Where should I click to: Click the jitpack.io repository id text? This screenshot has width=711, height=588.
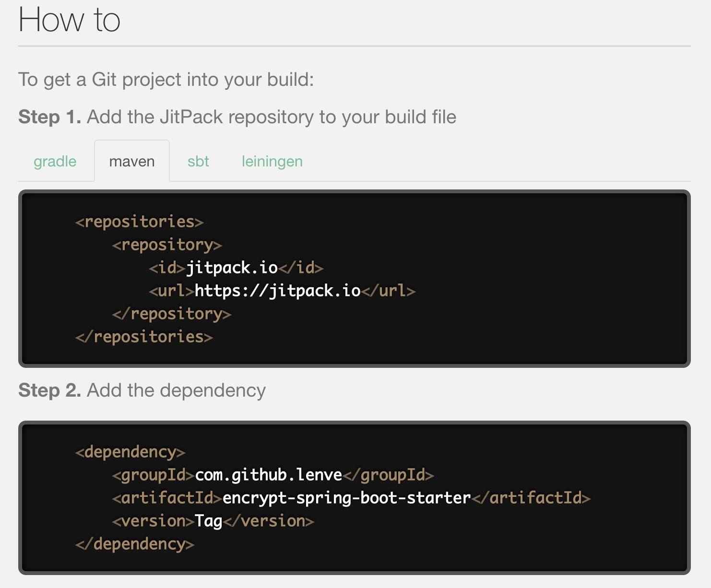tap(232, 267)
